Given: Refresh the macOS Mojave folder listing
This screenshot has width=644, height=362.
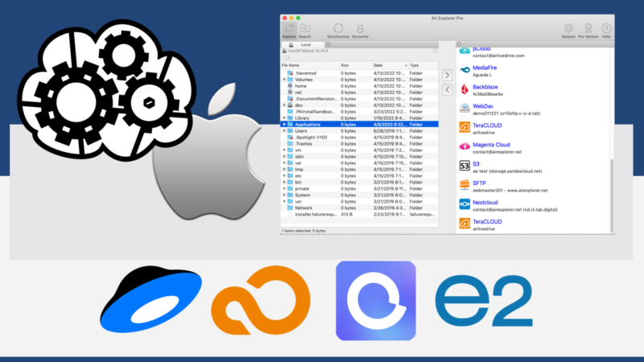Looking at the screenshot, I should click(436, 51).
